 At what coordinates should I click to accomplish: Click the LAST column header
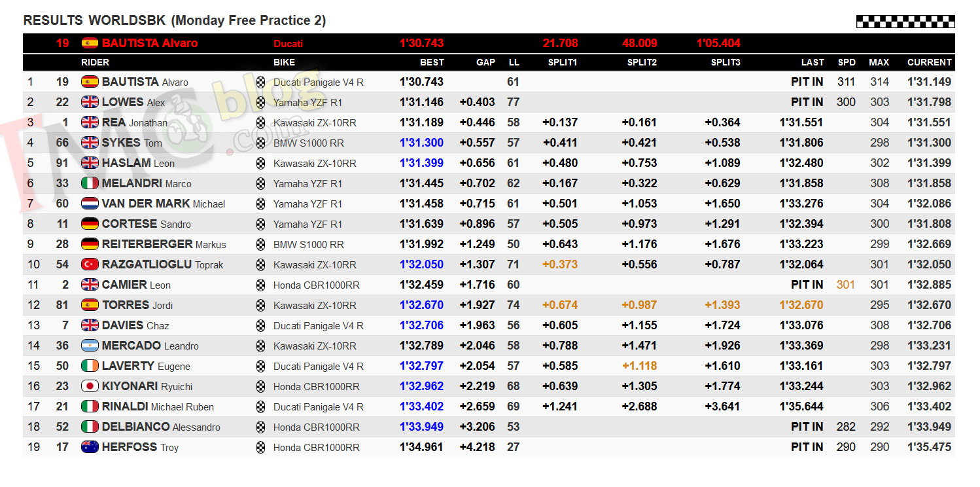pos(813,62)
